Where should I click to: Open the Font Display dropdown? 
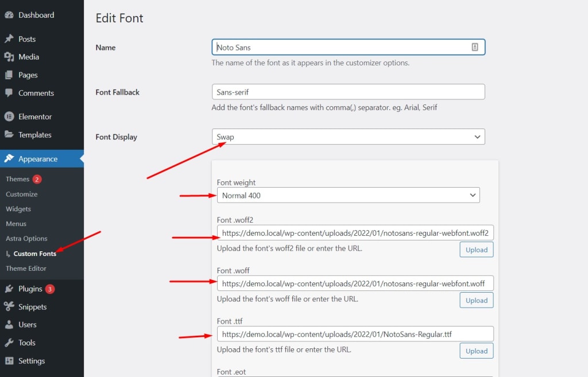pos(349,137)
